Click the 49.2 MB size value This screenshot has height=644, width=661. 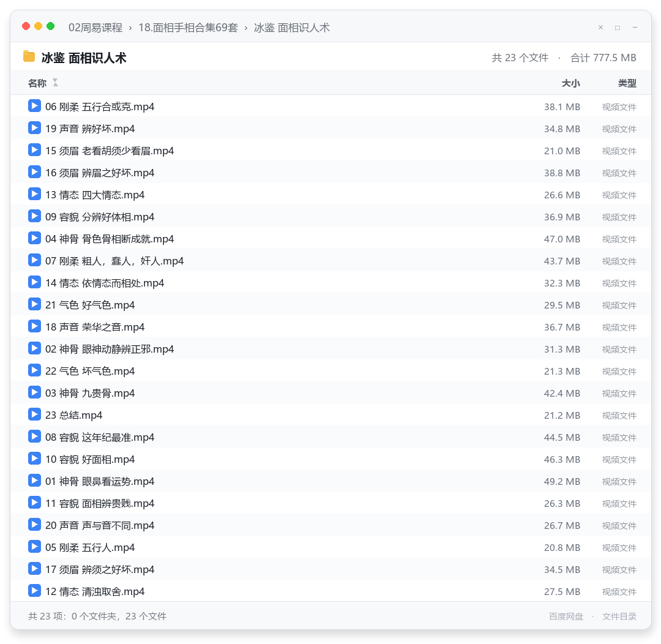coord(562,482)
